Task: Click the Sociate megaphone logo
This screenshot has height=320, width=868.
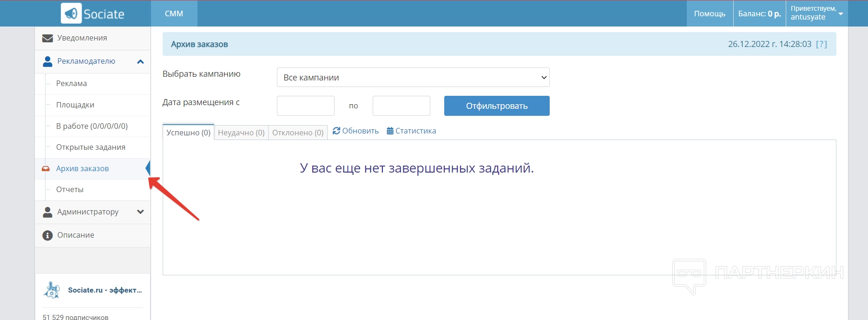Action: (72, 13)
